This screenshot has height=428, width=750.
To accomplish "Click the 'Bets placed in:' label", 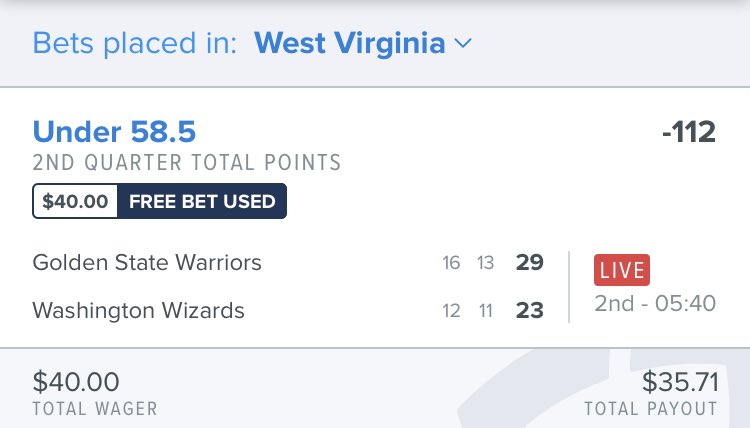I will coord(135,43).
